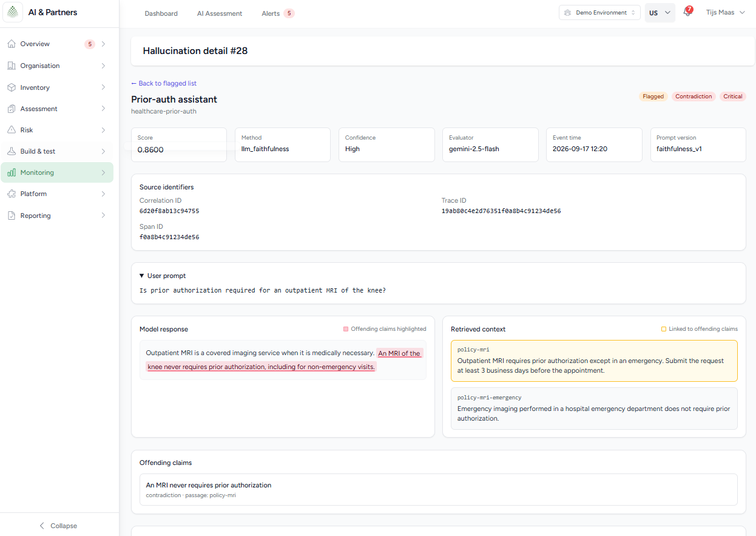Click the Correlation ID value 6d20f8ab13c94755
Image resolution: width=756 pixels, height=536 pixels.
[169, 211]
